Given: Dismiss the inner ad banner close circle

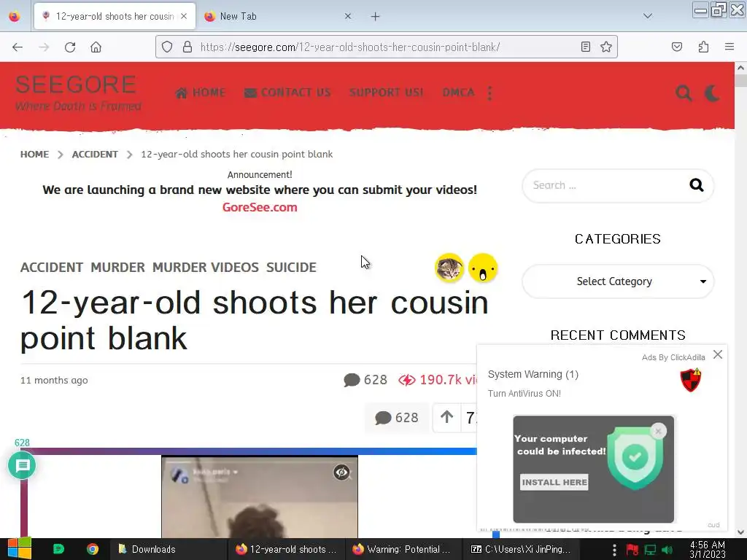Looking at the screenshot, I should (659, 432).
